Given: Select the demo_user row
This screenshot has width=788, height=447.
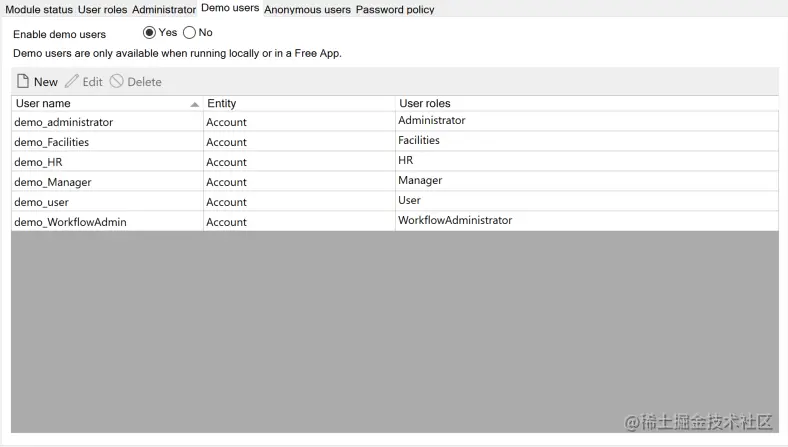Looking at the screenshot, I should tap(41, 202).
